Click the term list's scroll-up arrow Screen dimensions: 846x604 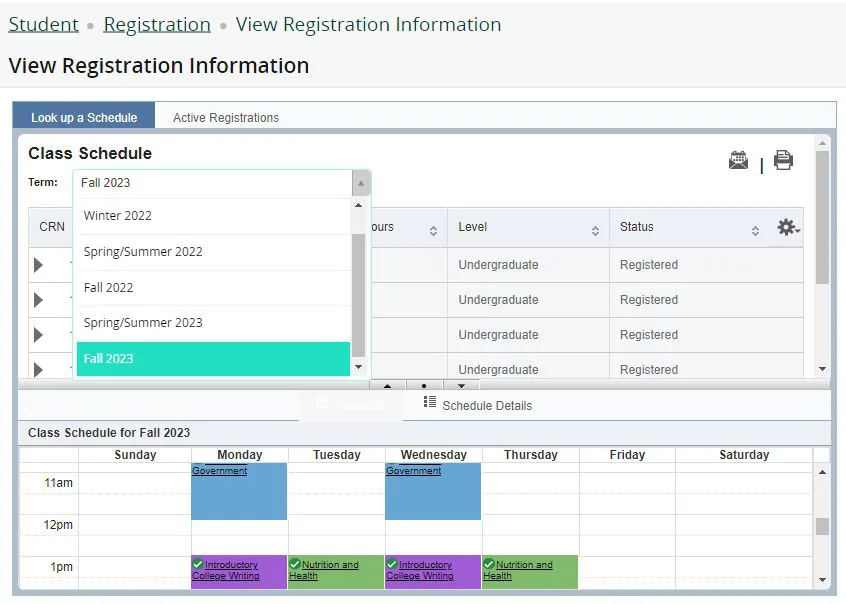pyautogui.click(x=358, y=206)
